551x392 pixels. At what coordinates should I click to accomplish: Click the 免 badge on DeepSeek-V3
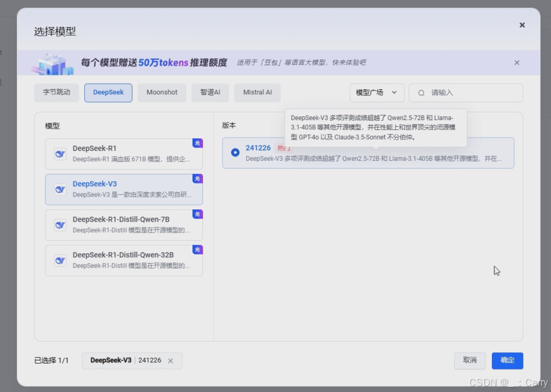pos(197,178)
